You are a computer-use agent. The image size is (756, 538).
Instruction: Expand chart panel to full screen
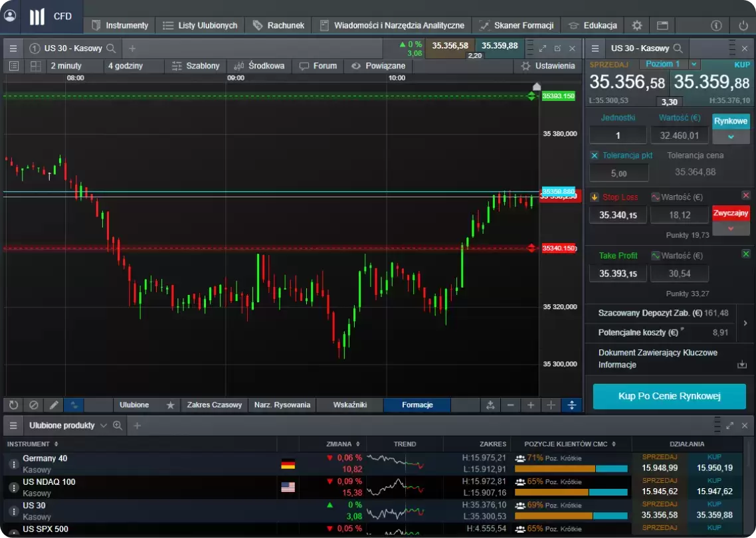[543, 48]
